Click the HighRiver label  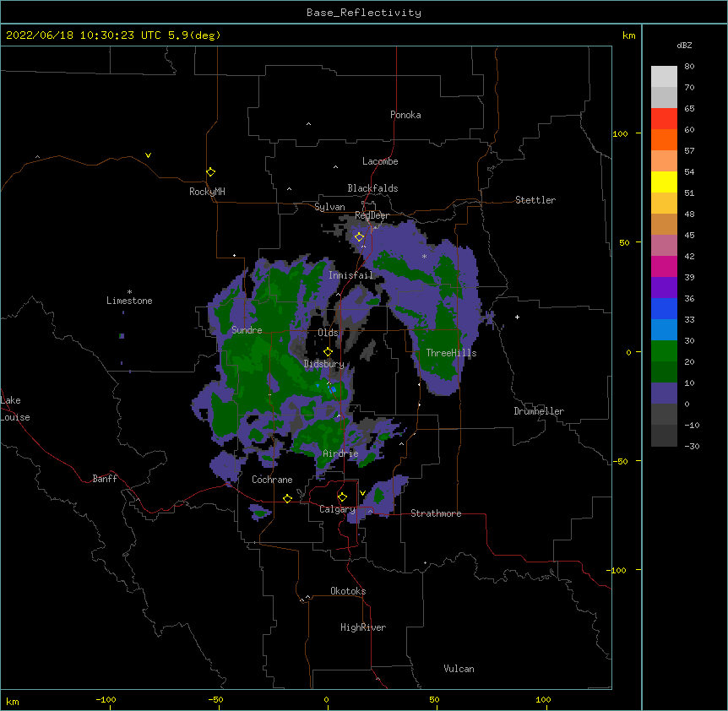click(363, 627)
